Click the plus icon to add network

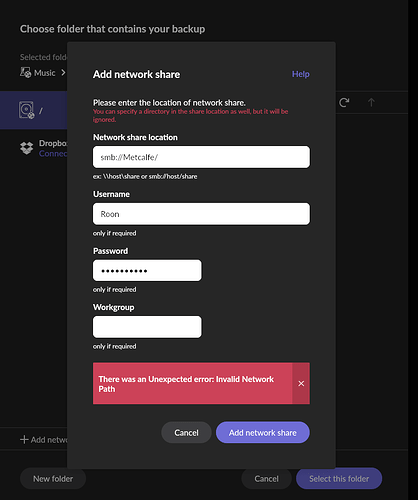coord(24,440)
